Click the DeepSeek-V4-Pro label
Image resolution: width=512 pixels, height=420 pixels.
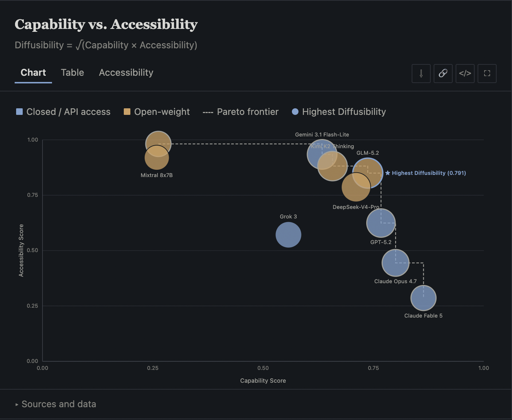tap(356, 207)
